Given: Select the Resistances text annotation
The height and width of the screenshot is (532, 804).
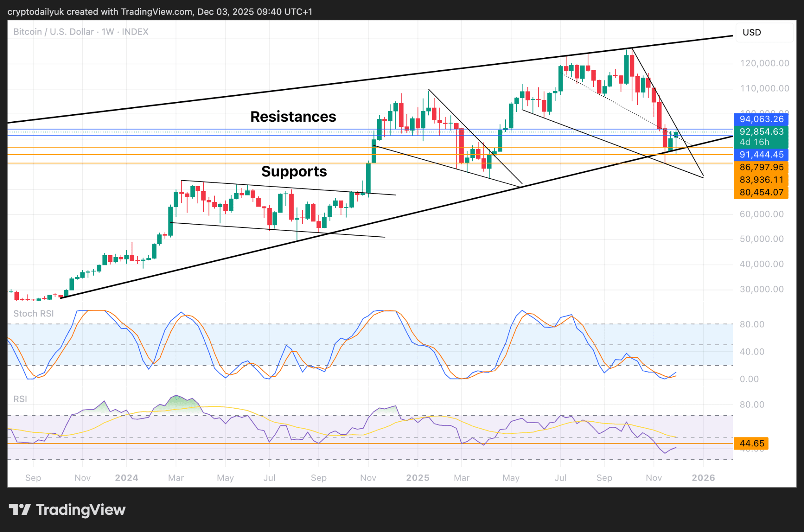Looking at the screenshot, I should 293,117.
